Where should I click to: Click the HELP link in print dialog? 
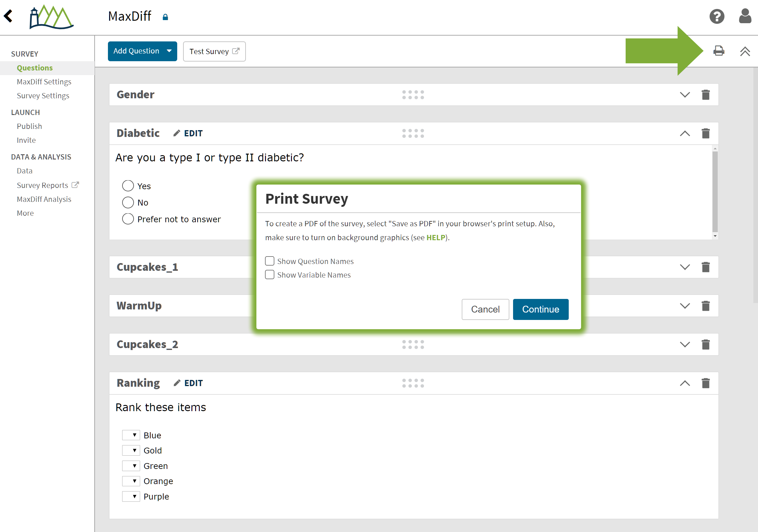(x=435, y=236)
